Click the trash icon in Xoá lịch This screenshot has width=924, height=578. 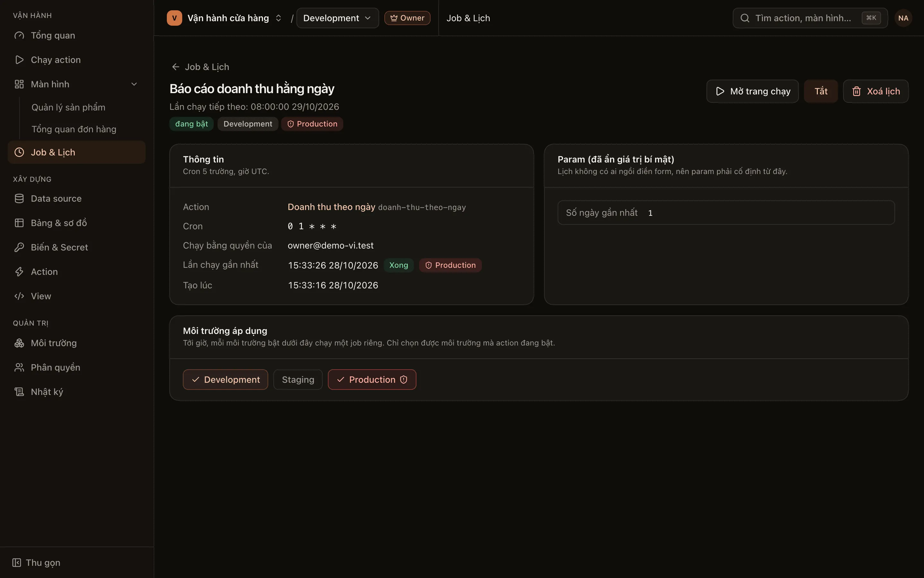point(856,92)
